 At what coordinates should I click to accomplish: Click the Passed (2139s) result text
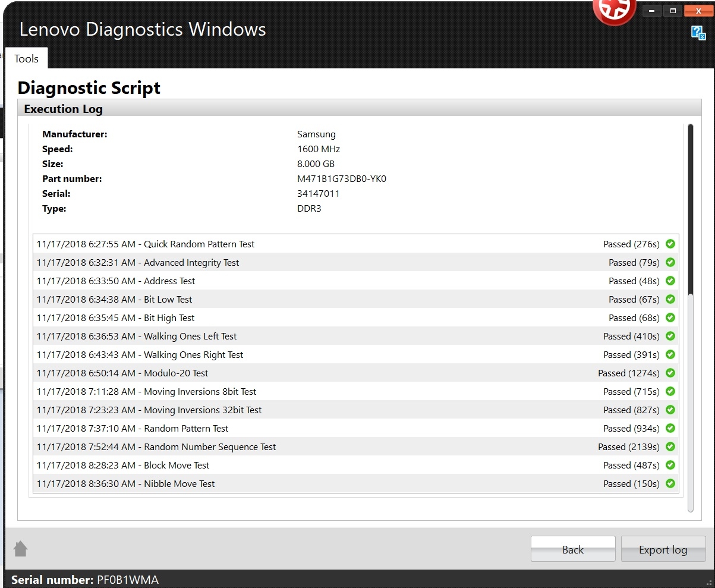tap(629, 447)
